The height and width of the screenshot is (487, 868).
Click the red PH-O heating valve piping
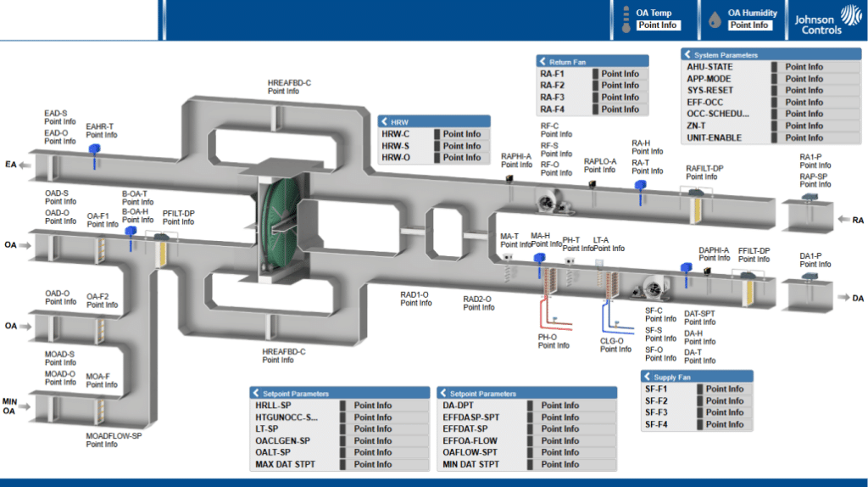click(x=554, y=314)
